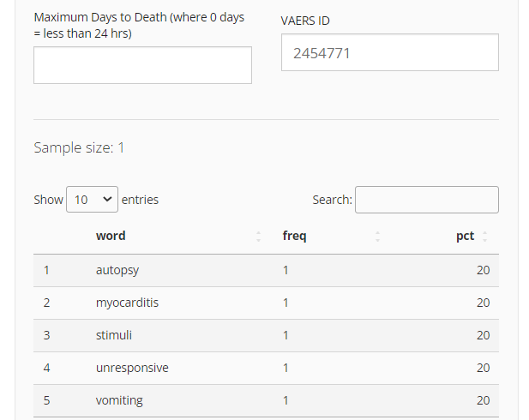Click the pct column header
This screenshot has height=420, width=529.
click(x=465, y=237)
